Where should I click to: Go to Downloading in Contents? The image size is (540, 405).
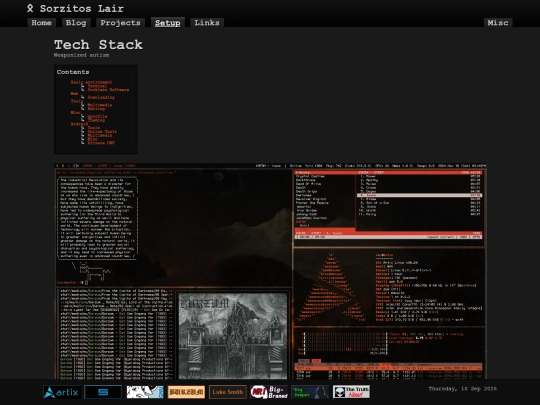click(101, 97)
